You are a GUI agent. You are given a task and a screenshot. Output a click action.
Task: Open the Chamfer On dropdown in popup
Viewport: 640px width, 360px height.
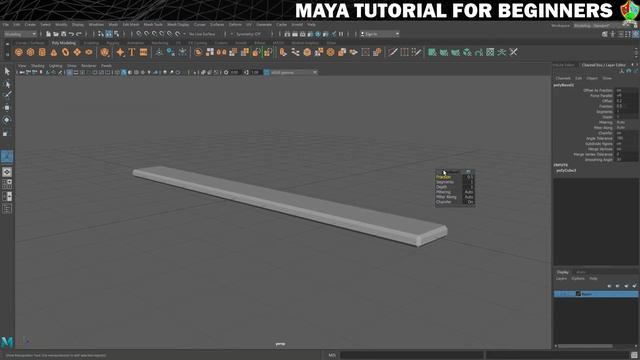469,202
